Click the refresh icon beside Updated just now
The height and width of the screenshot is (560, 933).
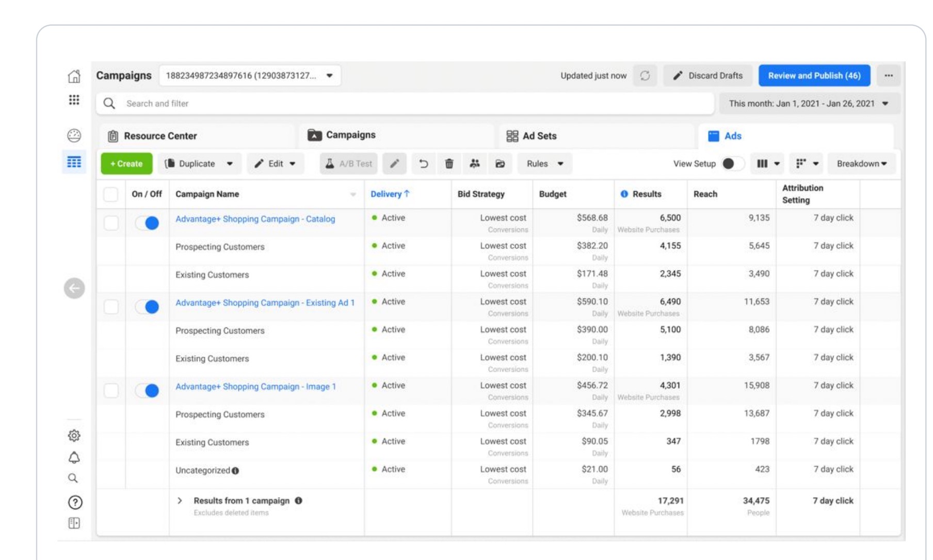point(645,75)
